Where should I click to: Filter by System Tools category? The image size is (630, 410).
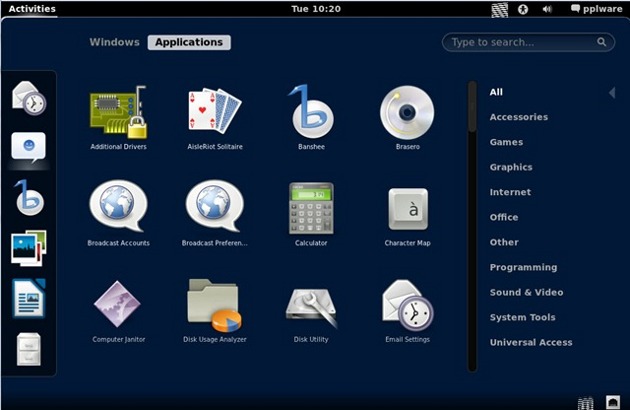[x=522, y=317]
